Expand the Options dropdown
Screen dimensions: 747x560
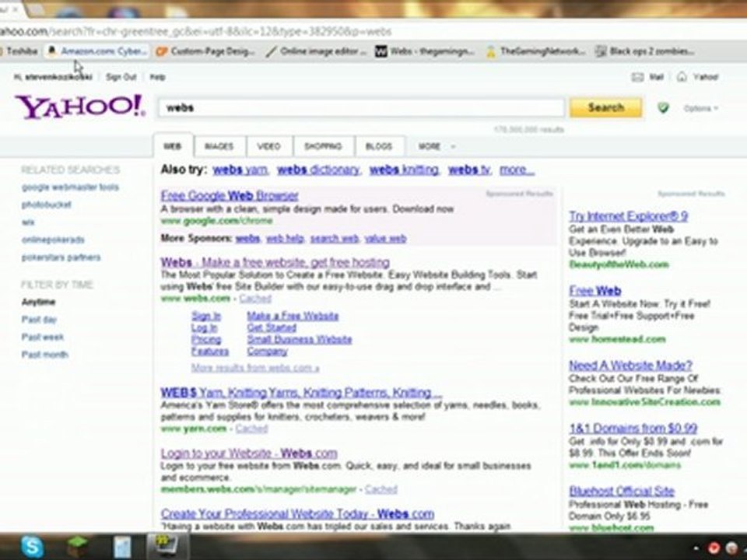pos(700,109)
